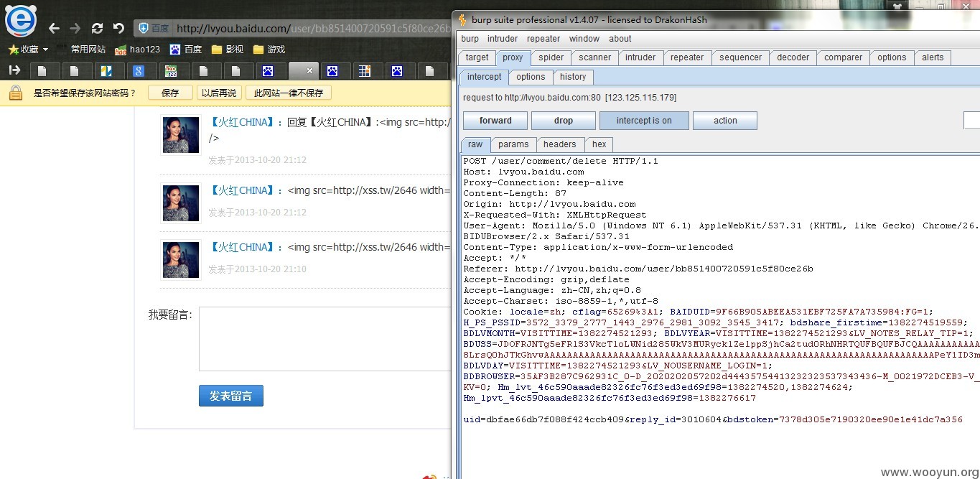
Task: Open the 影视 bookmark folder
Action: click(228, 50)
